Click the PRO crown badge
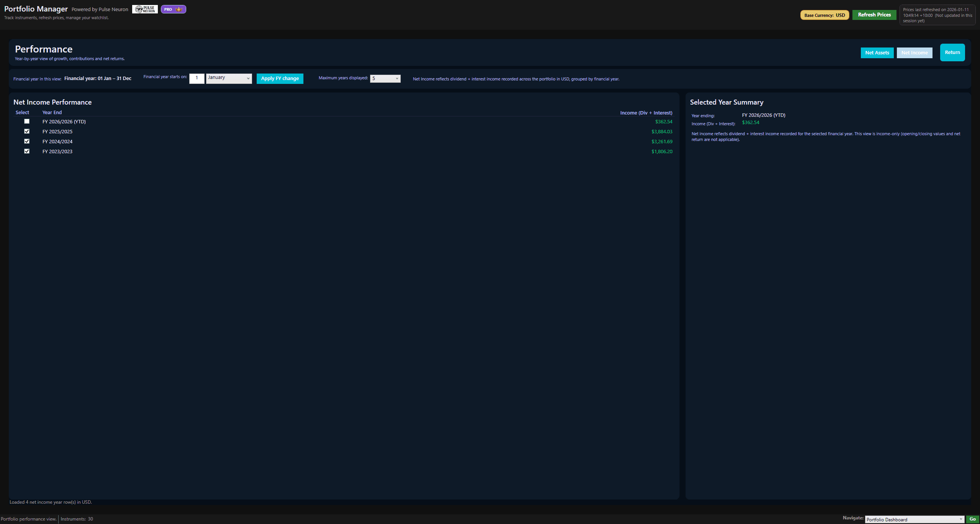The image size is (980, 524). coord(173,9)
